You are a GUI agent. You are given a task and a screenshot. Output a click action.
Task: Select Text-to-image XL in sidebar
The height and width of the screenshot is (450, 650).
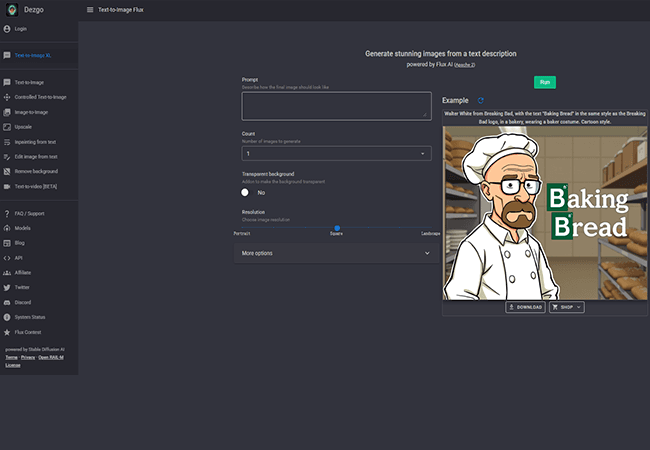click(x=32, y=56)
